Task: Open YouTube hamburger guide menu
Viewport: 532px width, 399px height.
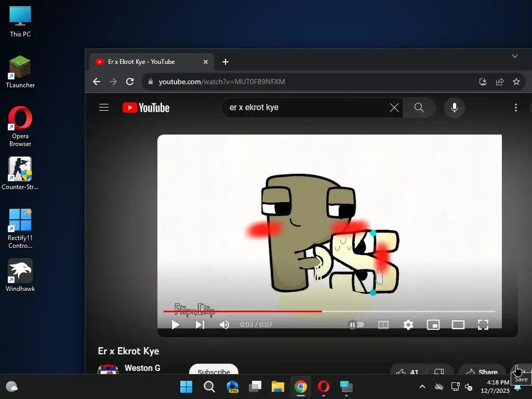Action: pos(104,108)
